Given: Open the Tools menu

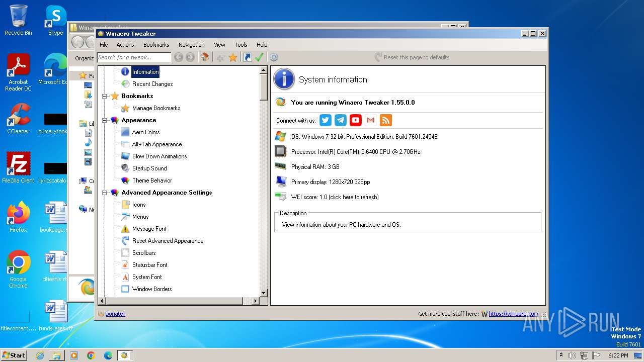Looking at the screenshot, I should coord(241,45).
